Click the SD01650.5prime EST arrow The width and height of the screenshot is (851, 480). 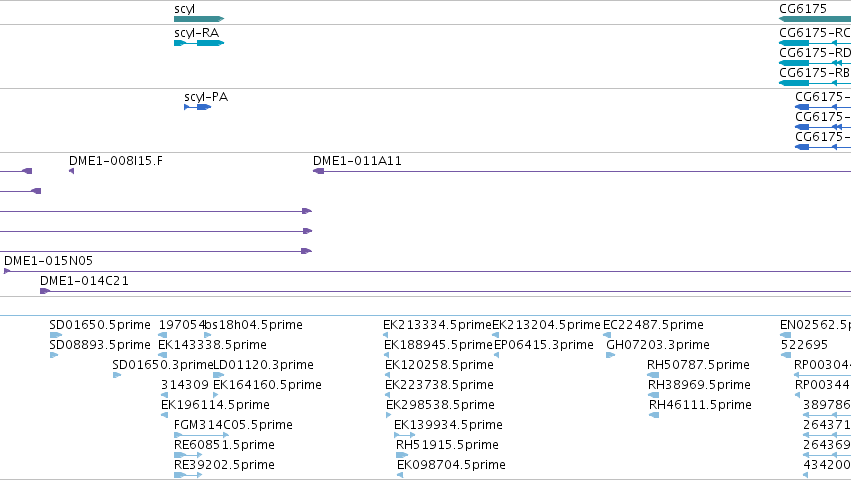click(56, 335)
